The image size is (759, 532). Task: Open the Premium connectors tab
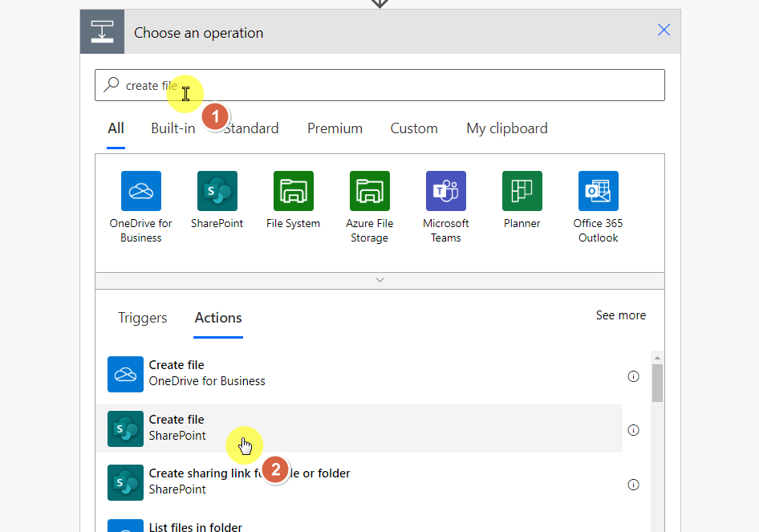click(x=335, y=128)
